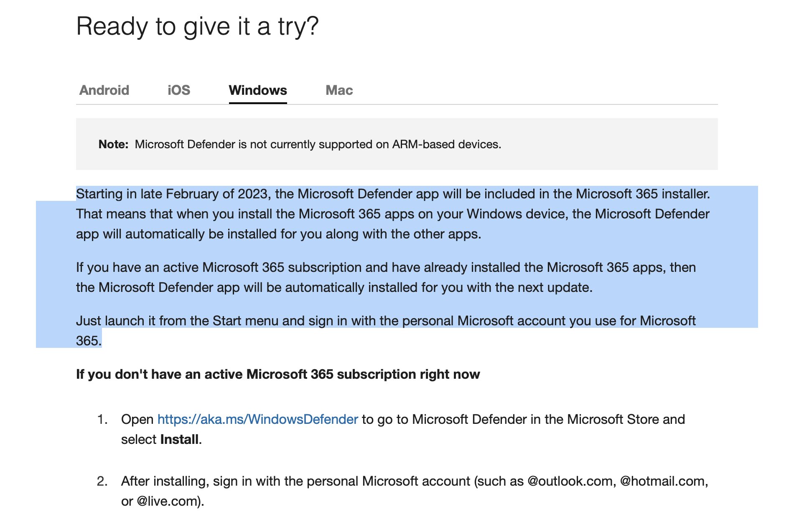The image size is (789, 532).
Task: Click the bold word "Install" in step 1
Action: coord(179,439)
